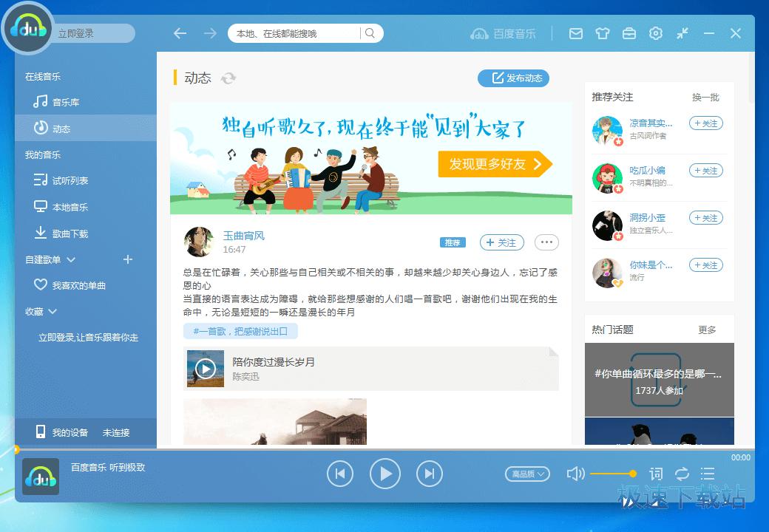Mute the volume speaker icon
The width and height of the screenshot is (769, 532).
(575, 474)
